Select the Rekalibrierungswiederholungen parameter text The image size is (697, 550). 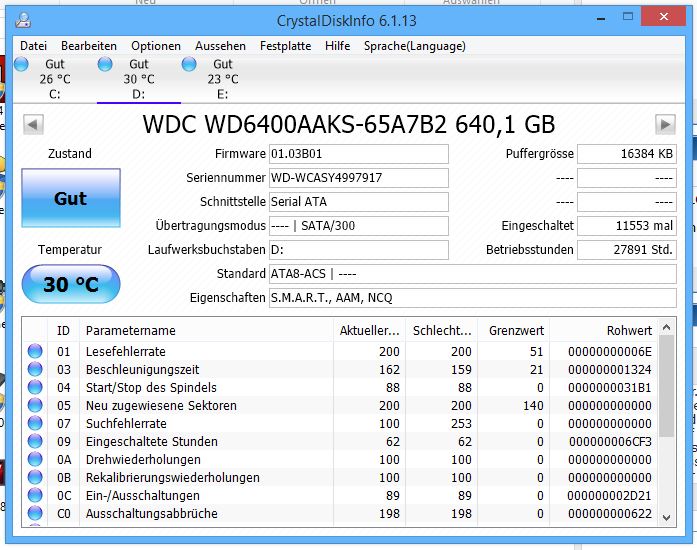pos(173,478)
